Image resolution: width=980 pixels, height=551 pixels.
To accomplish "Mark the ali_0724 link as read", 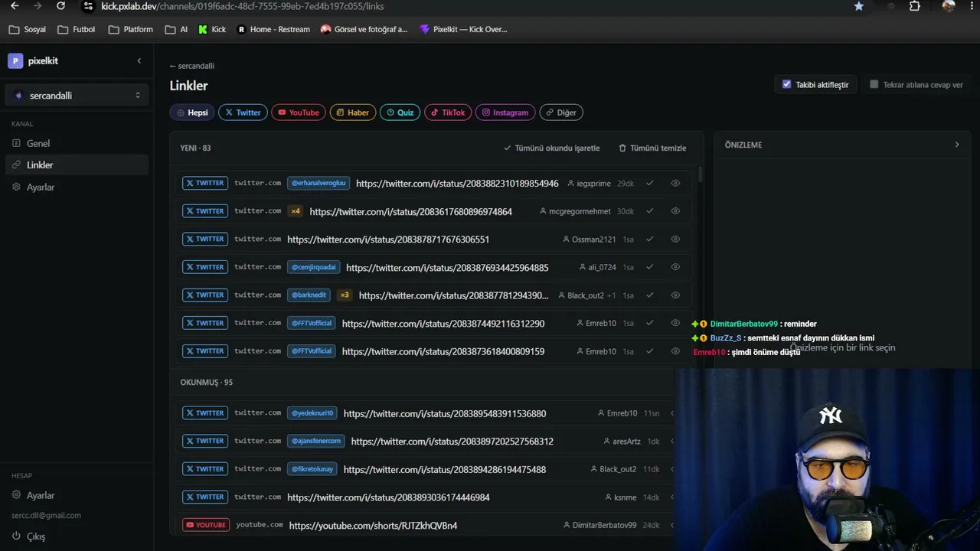I will 650,267.
